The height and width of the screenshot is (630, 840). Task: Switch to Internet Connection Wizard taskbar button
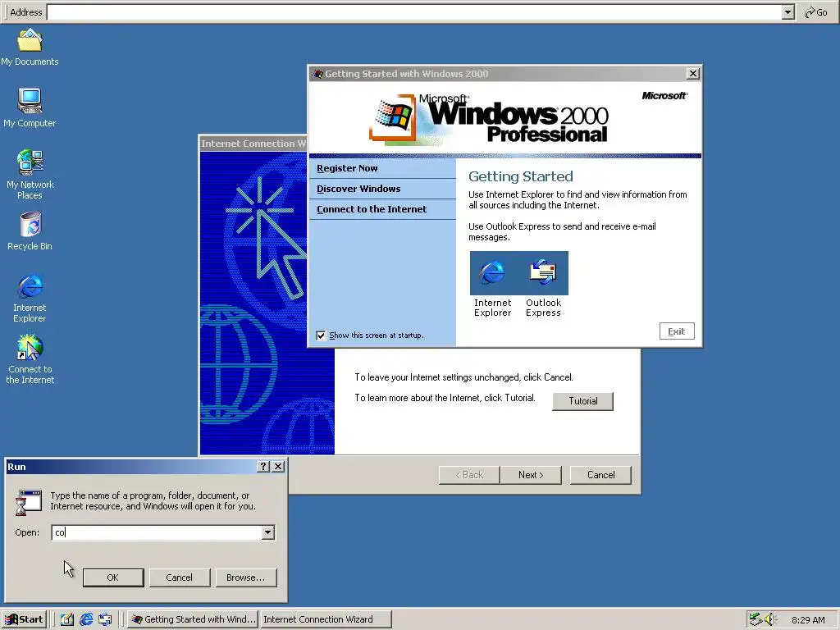click(x=326, y=619)
